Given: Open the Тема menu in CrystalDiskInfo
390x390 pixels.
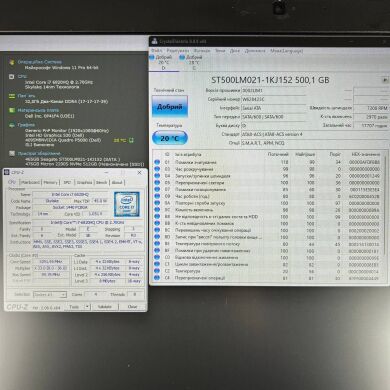Looking at the screenshot, I should [x=220, y=51].
